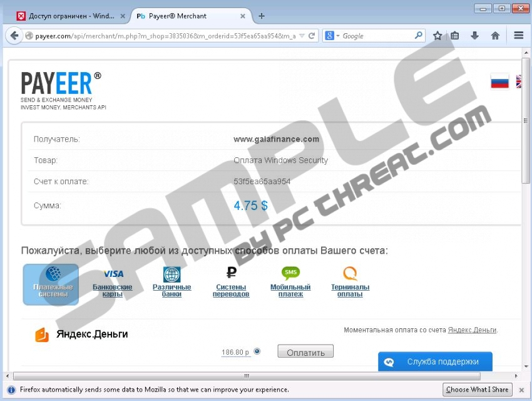Image resolution: width=532 pixels, height=401 pixels.
Task: Open the downloads arrow icon
Action: (x=474, y=36)
